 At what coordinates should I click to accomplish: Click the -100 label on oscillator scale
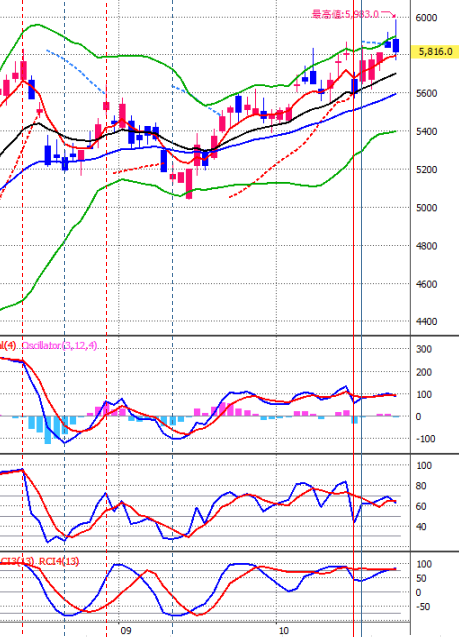coord(425,439)
